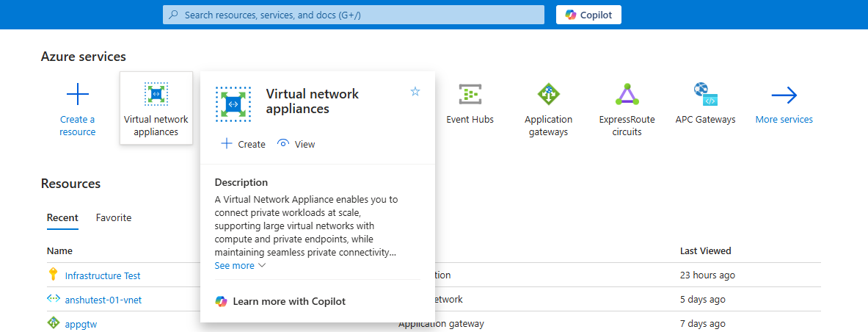Open the APC Gateways service icon
The width and height of the screenshot is (868, 332).
click(x=706, y=95)
